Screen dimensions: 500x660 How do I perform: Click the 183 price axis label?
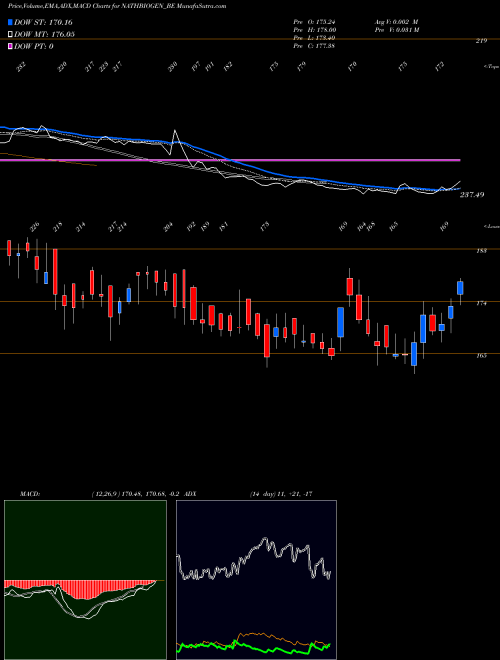pyautogui.click(x=481, y=251)
